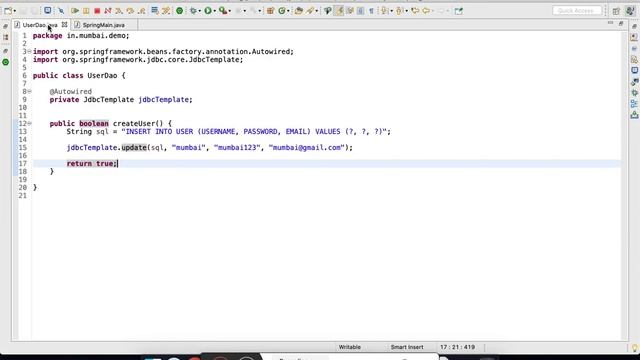Screen dimensions: 640x360
Task: Minimize the editor area
Action: point(610,23)
